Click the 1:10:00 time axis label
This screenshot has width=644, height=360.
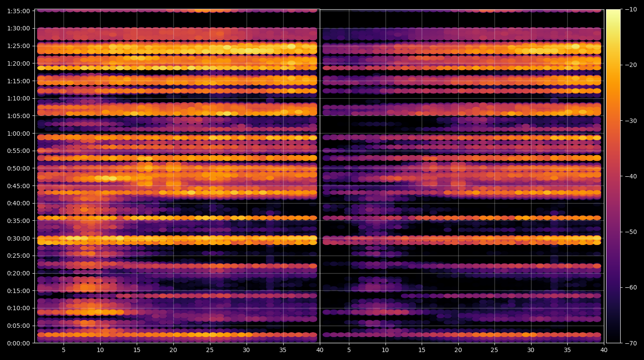pos(19,98)
